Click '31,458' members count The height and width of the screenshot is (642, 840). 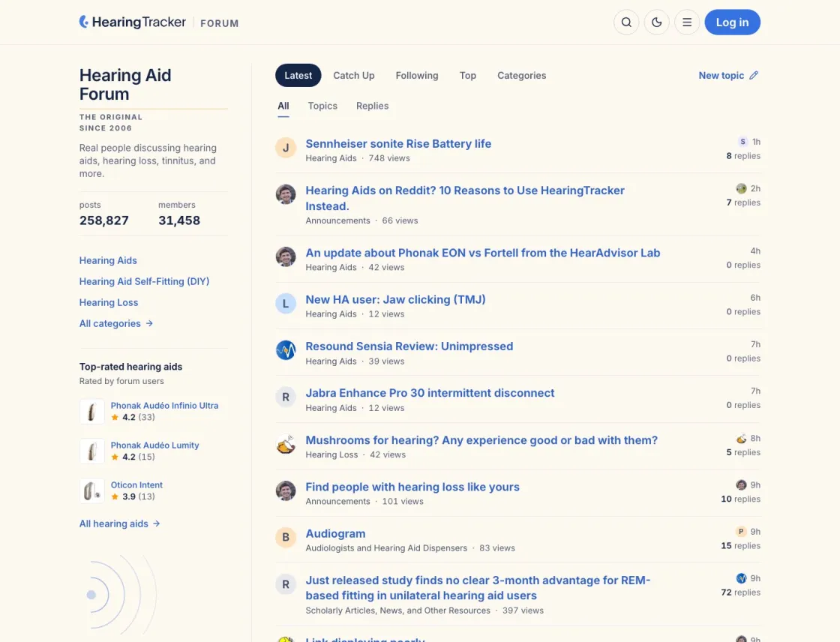179,220
